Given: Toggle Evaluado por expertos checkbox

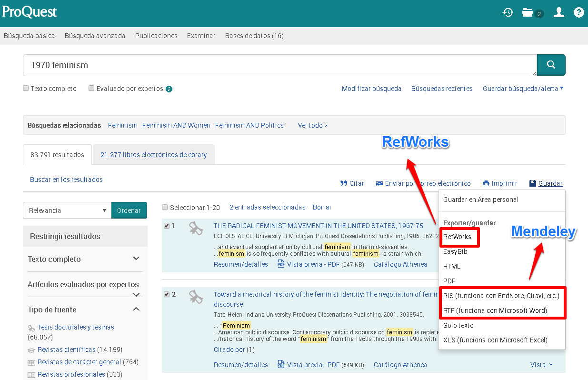Looking at the screenshot, I should coord(91,88).
